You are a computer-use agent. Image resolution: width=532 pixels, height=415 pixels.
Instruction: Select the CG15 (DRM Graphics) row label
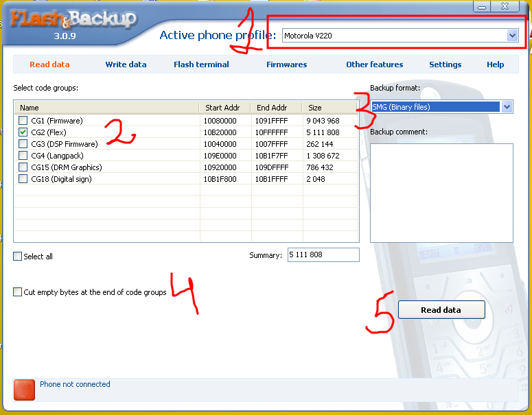pos(66,167)
